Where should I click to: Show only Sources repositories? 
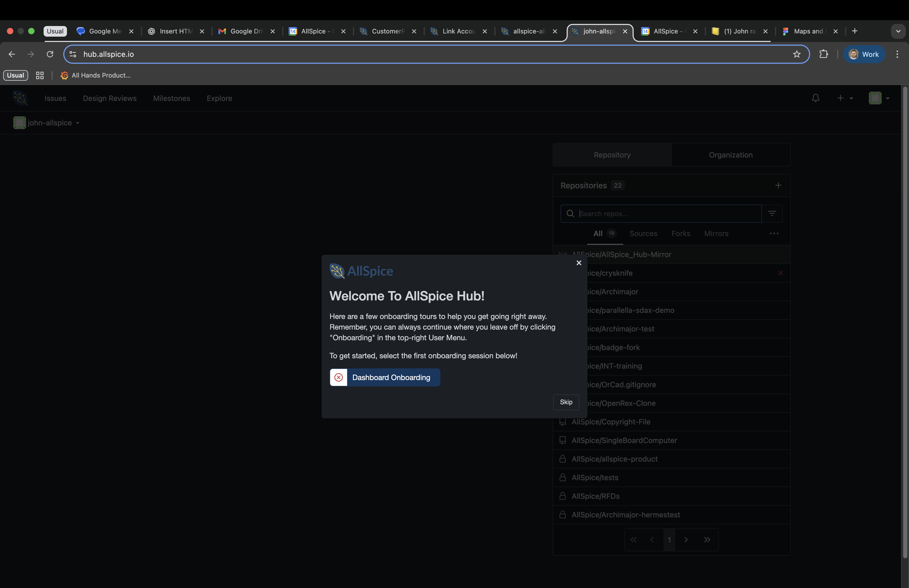[643, 233]
